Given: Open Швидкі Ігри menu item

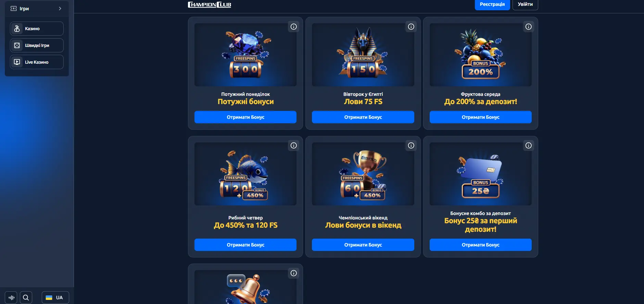Looking at the screenshot, I should coord(37,46).
